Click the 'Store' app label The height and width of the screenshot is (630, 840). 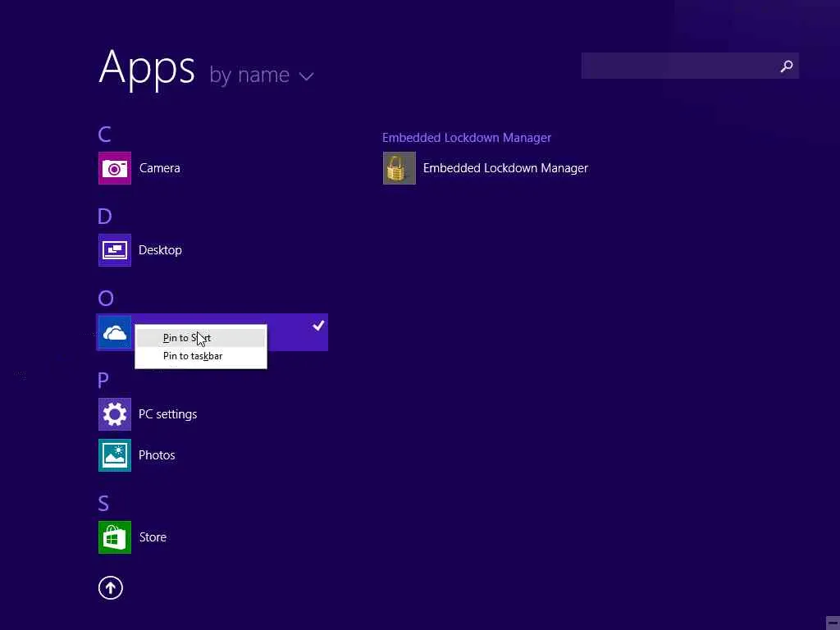click(153, 537)
